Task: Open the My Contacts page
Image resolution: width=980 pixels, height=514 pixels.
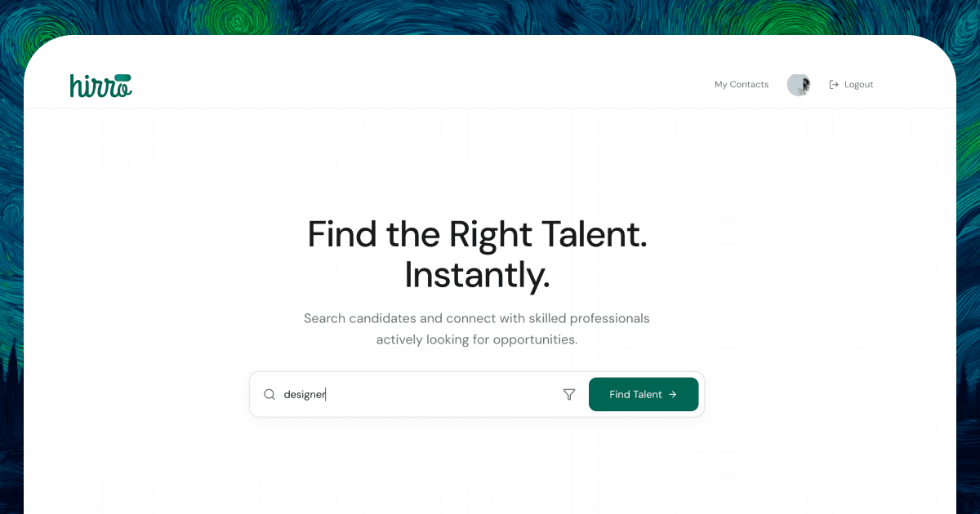Action: [x=741, y=85]
